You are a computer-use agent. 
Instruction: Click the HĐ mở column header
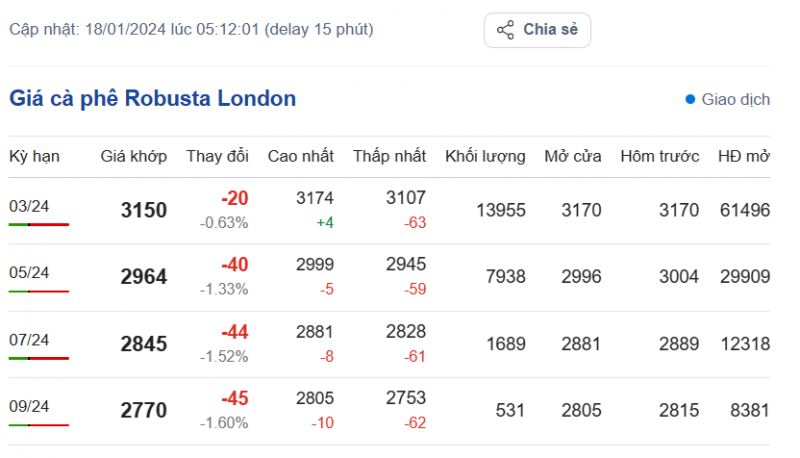(x=743, y=156)
